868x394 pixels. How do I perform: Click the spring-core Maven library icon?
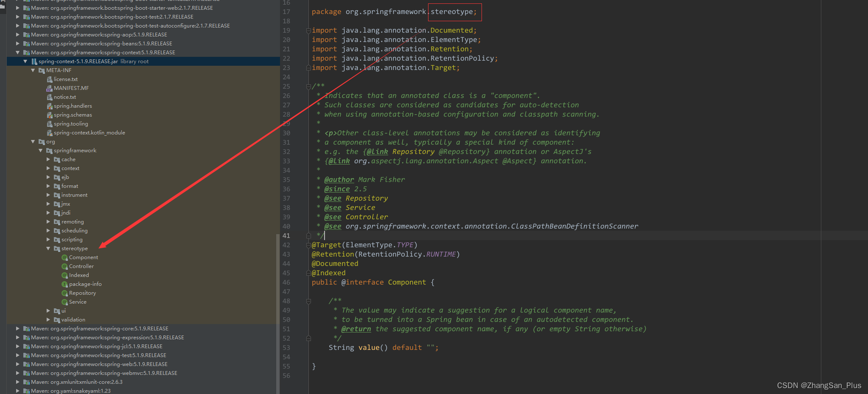26,329
